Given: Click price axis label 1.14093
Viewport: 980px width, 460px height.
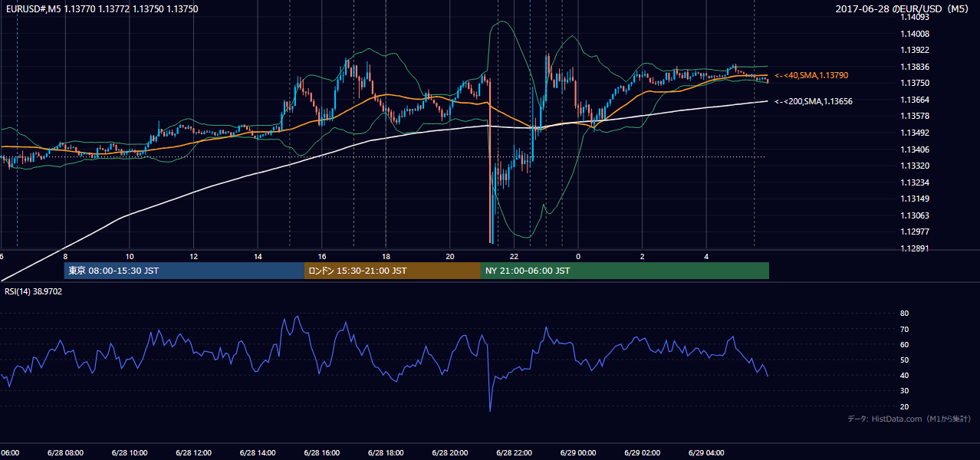Looking at the screenshot, I should click(x=914, y=17).
